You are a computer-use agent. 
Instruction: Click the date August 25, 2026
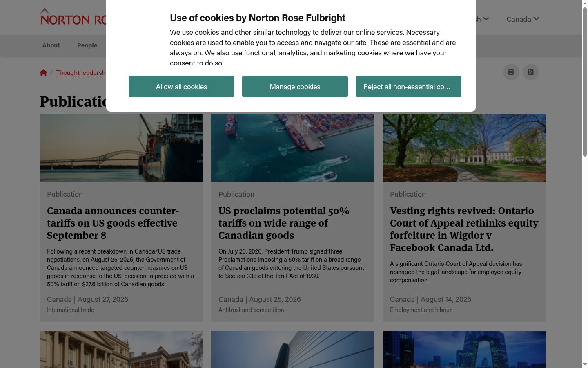275,299
